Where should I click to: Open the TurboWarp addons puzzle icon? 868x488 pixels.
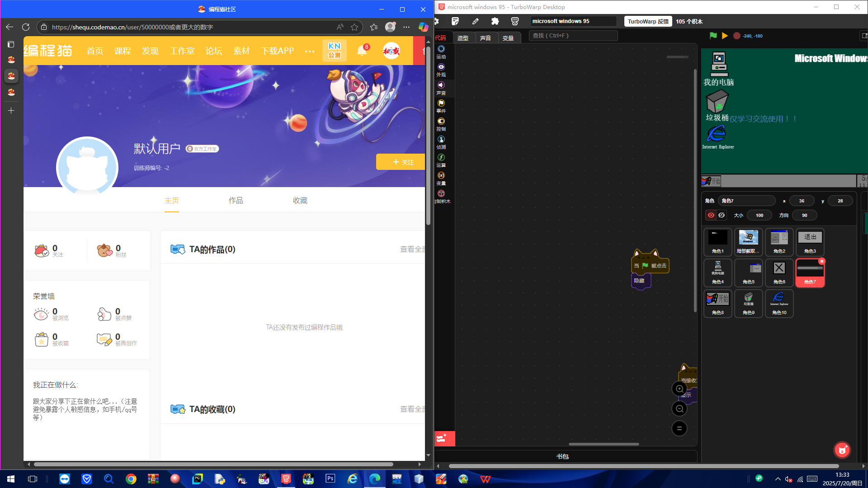pyautogui.click(x=495, y=21)
